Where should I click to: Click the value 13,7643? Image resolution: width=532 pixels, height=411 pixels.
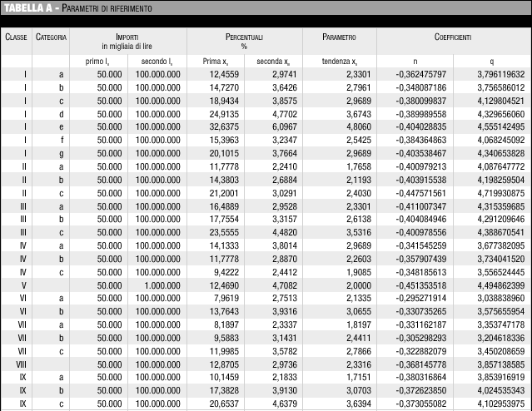224,311
